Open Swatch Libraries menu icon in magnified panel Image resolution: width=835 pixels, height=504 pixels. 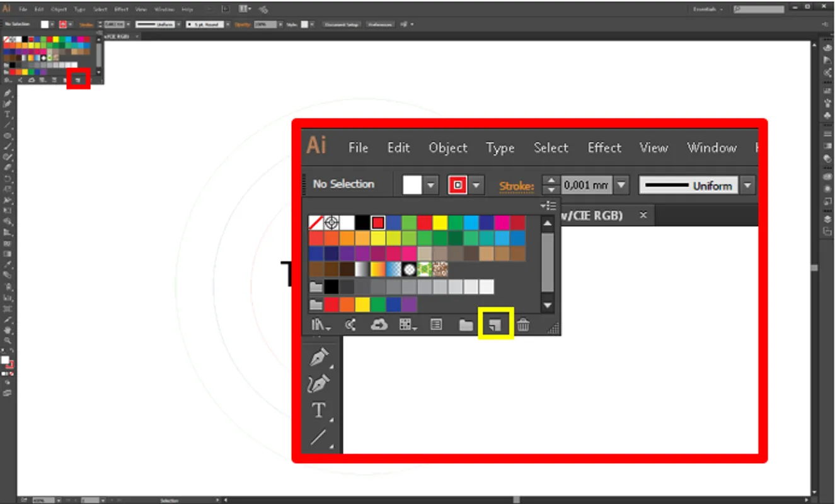click(321, 324)
